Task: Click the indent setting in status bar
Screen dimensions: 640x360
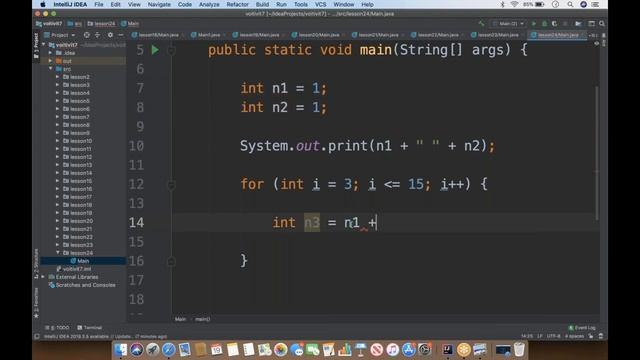Action: [574, 336]
